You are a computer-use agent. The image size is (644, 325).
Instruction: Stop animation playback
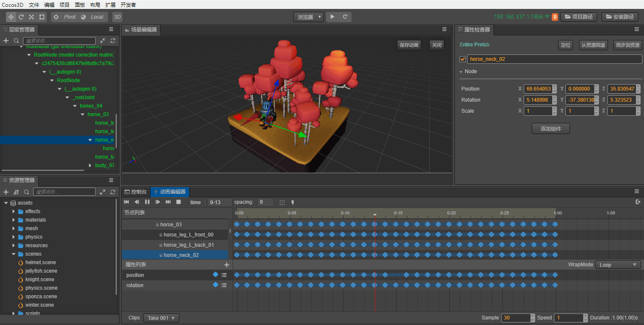coord(179,202)
